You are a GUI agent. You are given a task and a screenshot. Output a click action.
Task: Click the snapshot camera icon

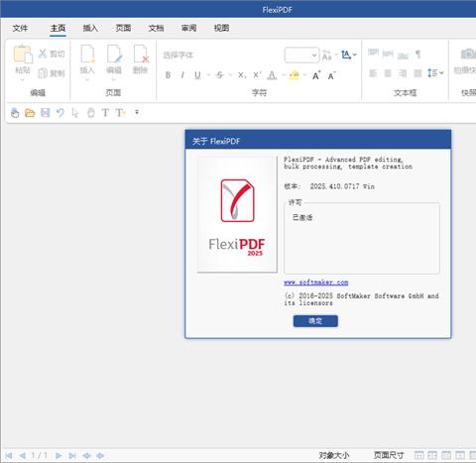[467, 54]
